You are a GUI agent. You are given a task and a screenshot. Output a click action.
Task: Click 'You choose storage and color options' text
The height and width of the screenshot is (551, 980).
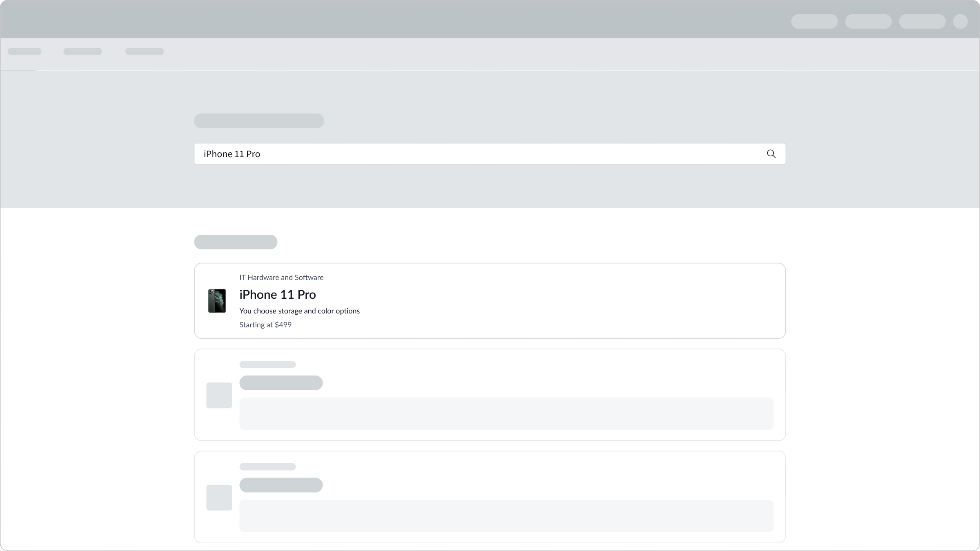point(299,311)
